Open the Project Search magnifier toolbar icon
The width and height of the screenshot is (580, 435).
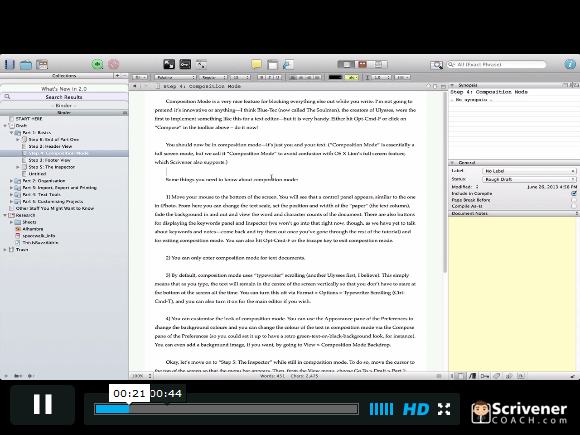pos(436,65)
